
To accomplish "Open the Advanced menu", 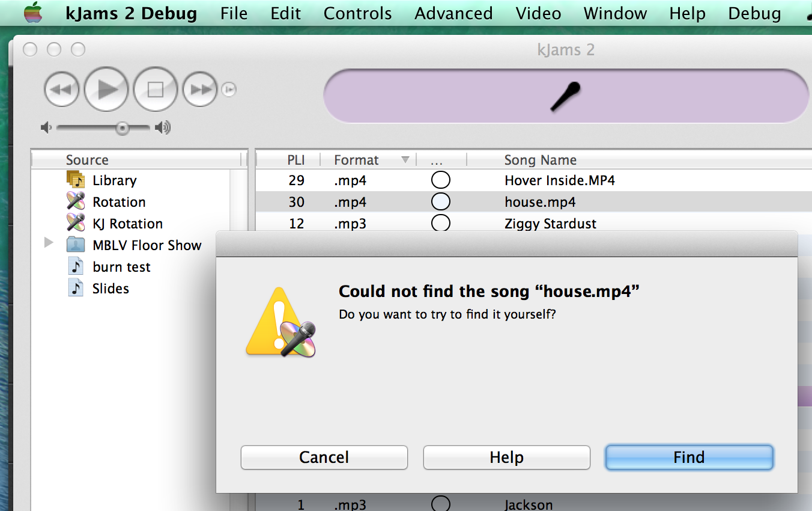I will click(x=453, y=13).
